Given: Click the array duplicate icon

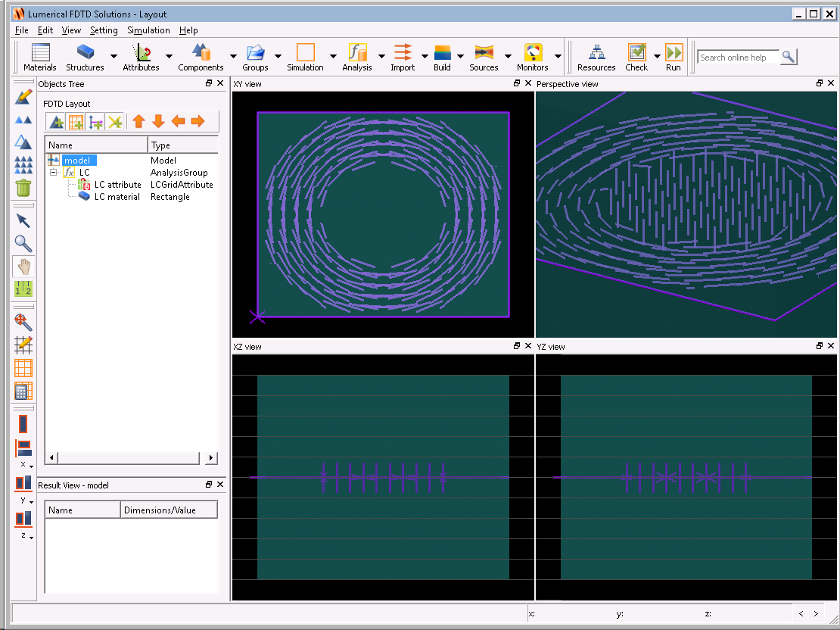Looking at the screenshot, I should tap(23, 164).
